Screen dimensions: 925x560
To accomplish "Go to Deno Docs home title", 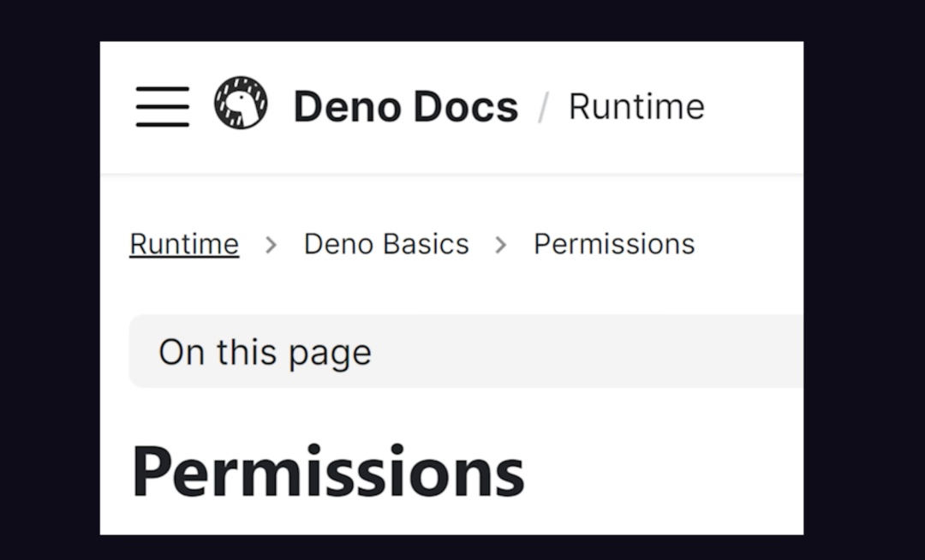I will pos(406,107).
